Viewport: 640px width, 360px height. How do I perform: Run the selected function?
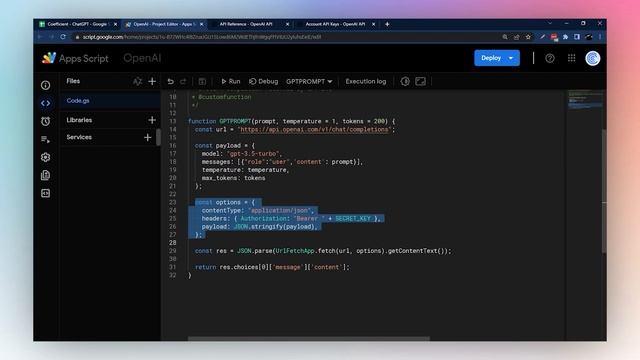pos(231,82)
